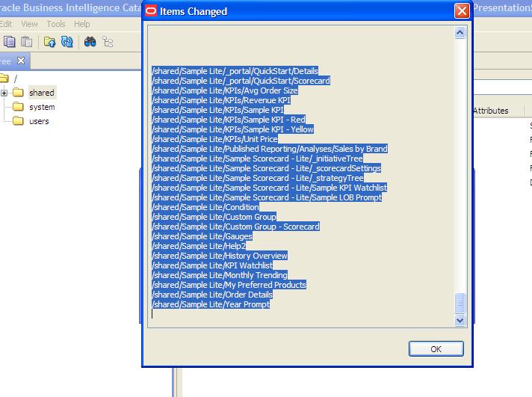The width and height of the screenshot is (532, 397).
Task: Click the Monthly Trending line
Action: 220,275
